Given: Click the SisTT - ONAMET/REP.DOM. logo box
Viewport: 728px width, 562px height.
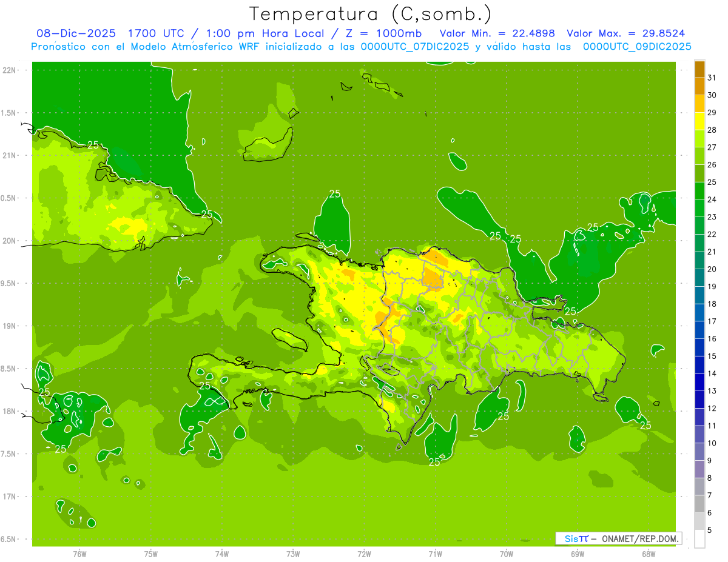Looking at the screenshot, I should 619,538.
